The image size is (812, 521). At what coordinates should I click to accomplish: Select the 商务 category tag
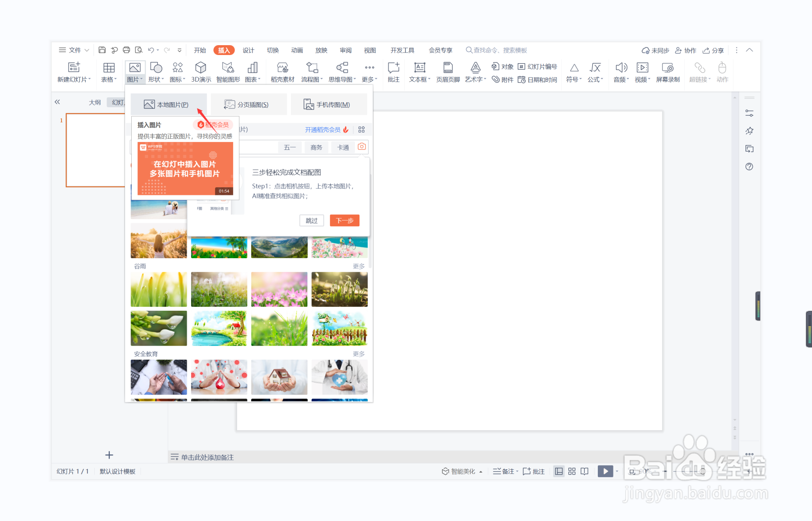(x=316, y=147)
